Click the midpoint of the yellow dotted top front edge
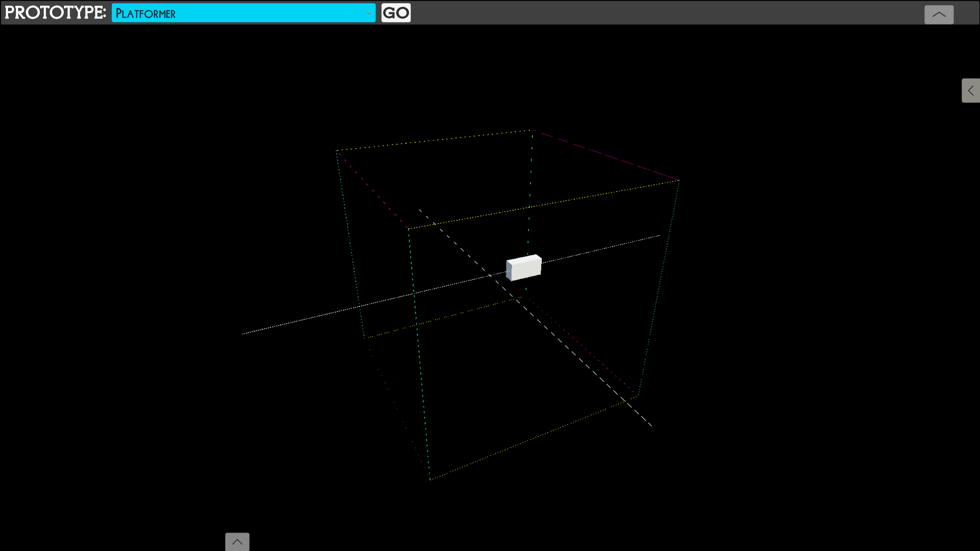 (x=544, y=205)
